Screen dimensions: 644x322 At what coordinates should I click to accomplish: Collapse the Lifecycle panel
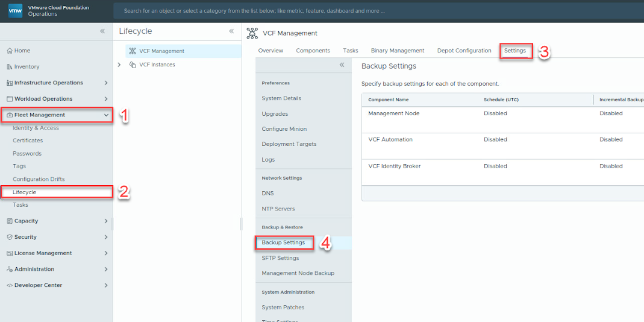(x=231, y=31)
